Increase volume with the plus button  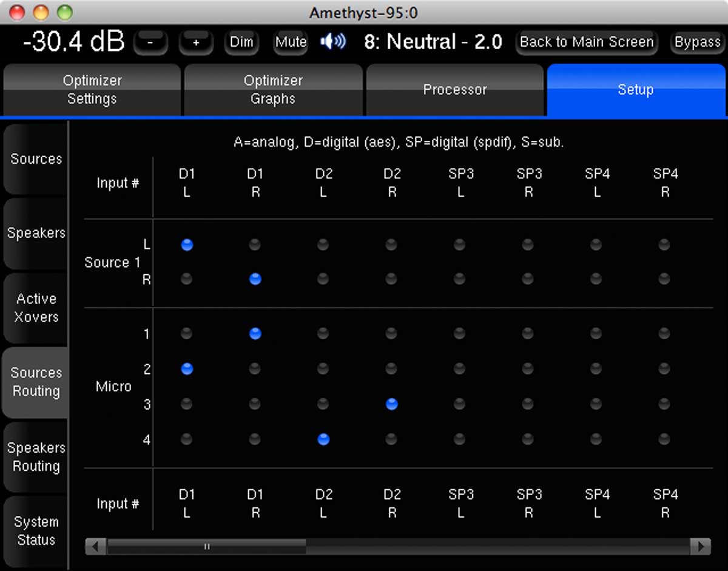pyautogui.click(x=196, y=42)
